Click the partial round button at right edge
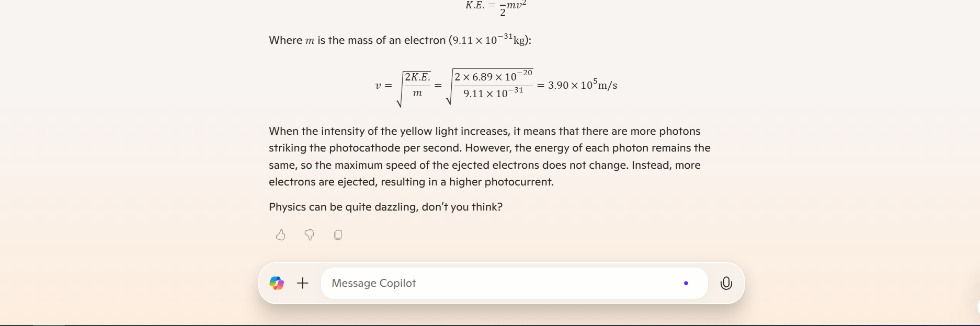Screen dimensions: 980x326 pyautogui.click(x=977, y=307)
